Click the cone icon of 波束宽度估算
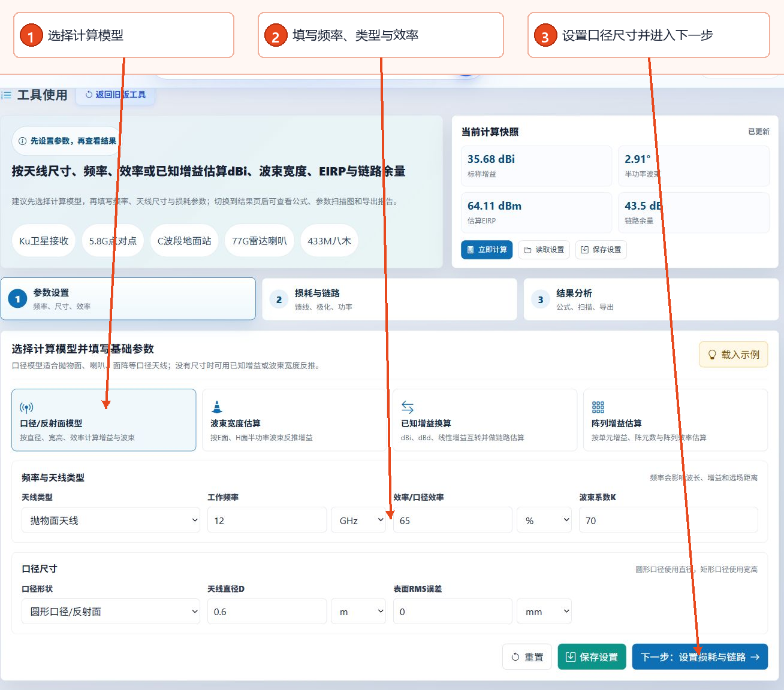 coord(217,407)
